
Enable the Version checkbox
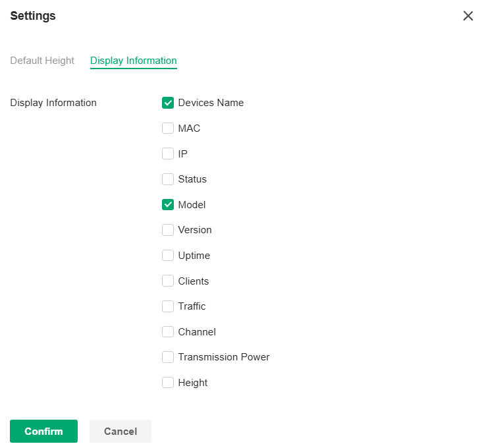tap(168, 230)
